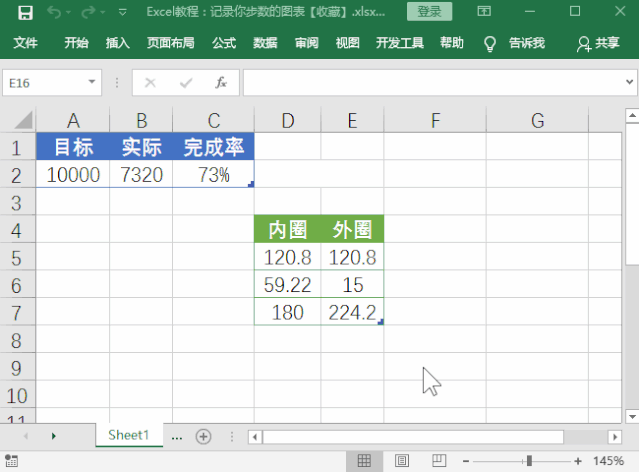The image size is (639, 472).
Task: Click the vertical scrollbar down arrow
Action: [x=632, y=417]
